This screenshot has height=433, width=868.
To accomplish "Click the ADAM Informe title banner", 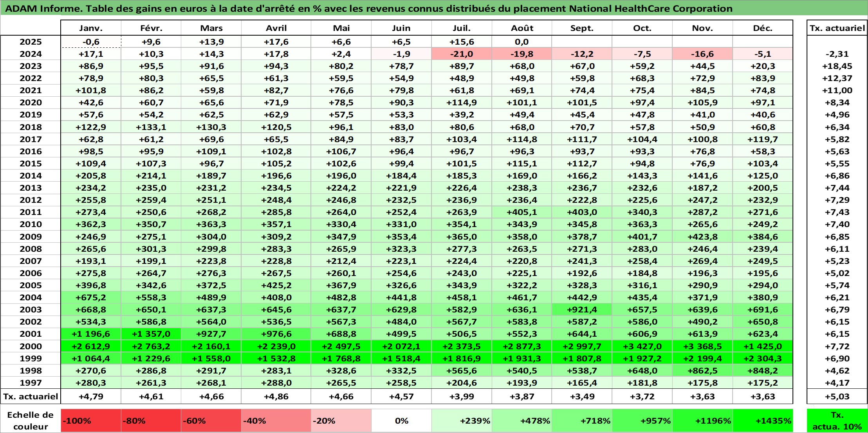I will 434,8.
